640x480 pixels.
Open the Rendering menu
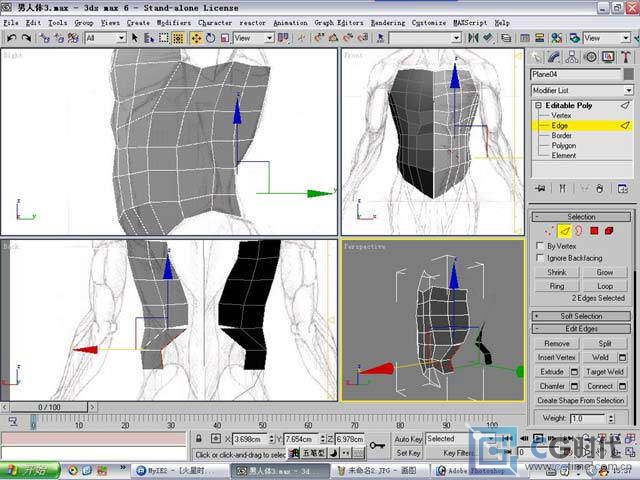coord(388,23)
